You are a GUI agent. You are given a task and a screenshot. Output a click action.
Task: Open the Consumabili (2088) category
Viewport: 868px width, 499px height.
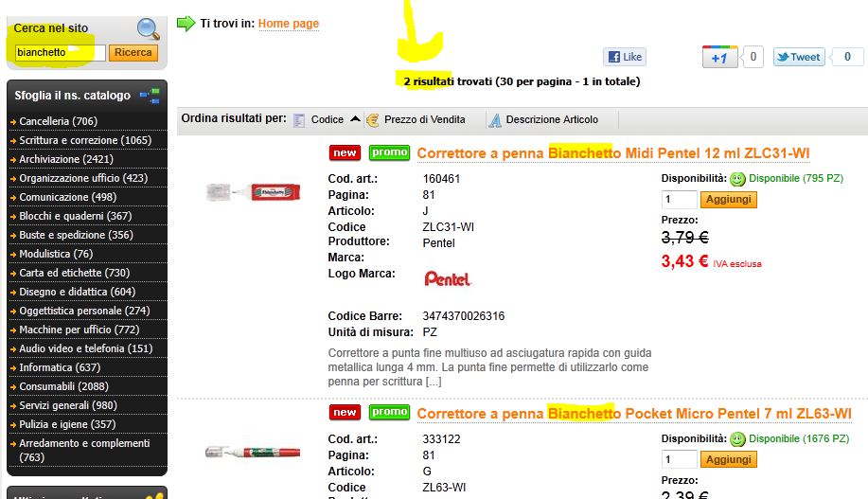[x=63, y=386]
